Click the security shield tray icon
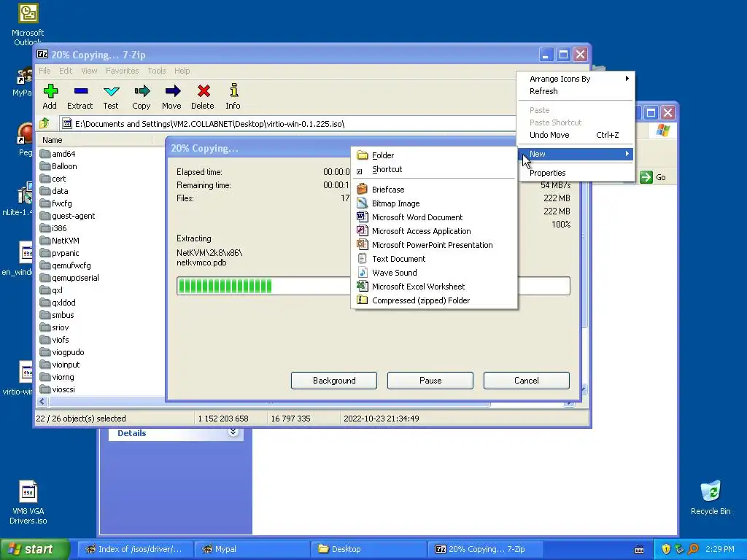 coord(666,549)
